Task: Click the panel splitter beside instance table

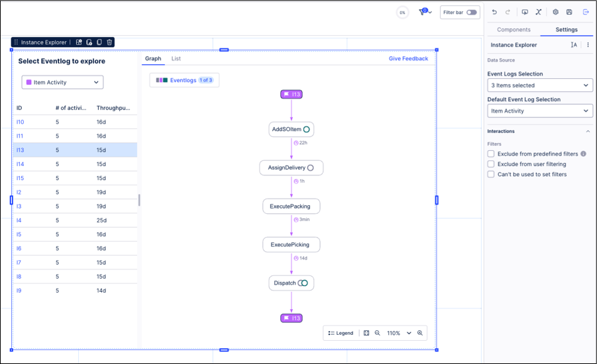Action: click(x=139, y=200)
